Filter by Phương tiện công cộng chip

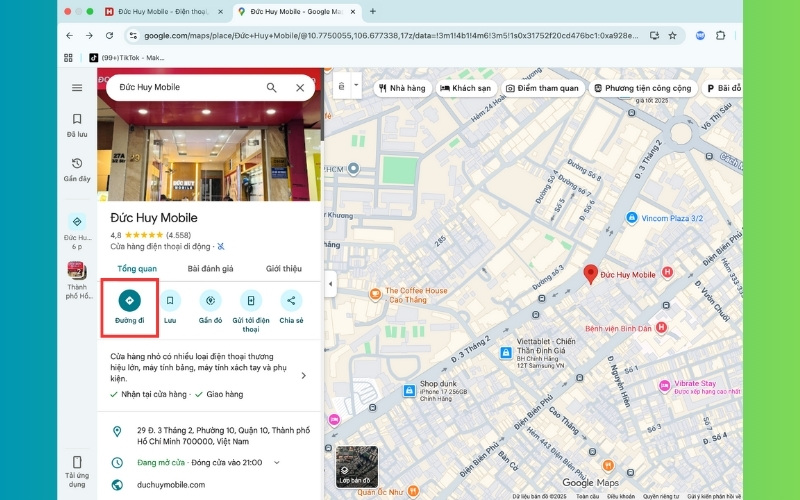pos(642,88)
